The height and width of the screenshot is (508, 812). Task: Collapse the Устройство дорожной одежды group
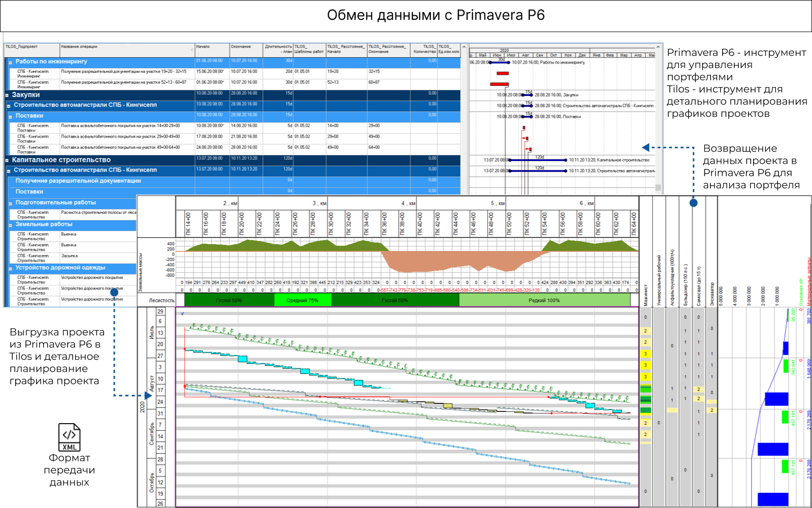[x=10, y=268]
